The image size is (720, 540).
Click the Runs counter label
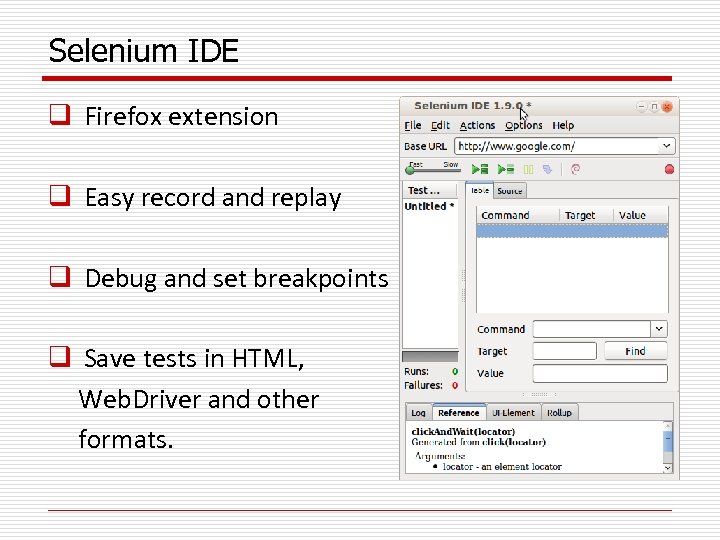416,371
